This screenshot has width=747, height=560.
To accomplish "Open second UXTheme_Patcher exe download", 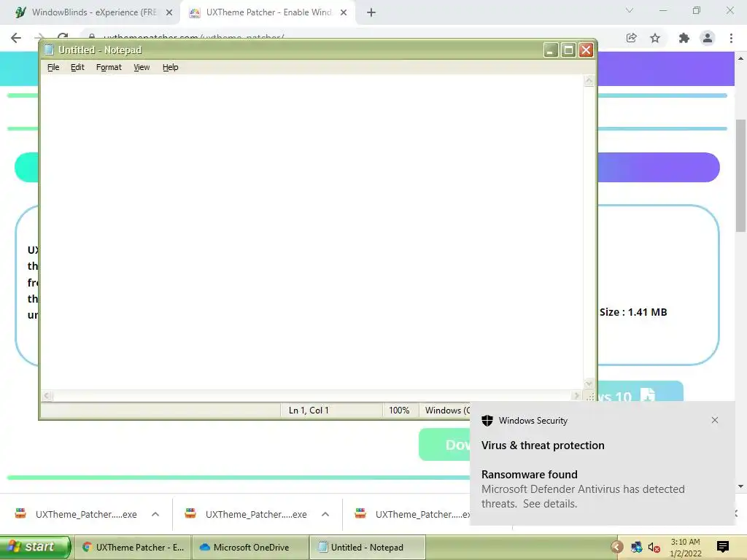I will tap(247, 514).
